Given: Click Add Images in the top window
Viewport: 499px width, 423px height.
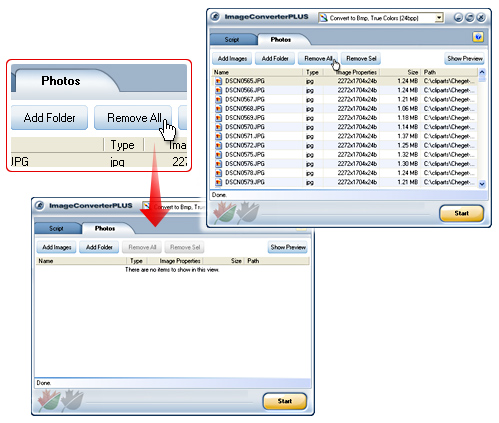Looking at the screenshot, I should tap(232, 59).
